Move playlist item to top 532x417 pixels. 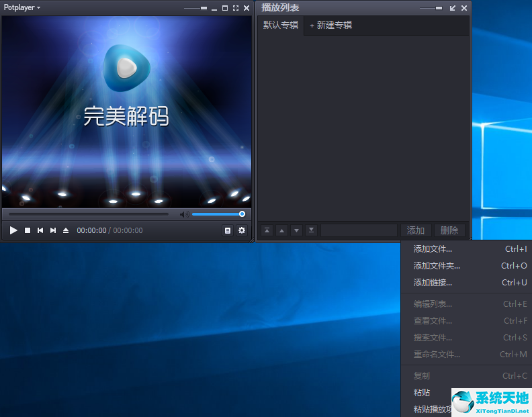(x=267, y=230)
